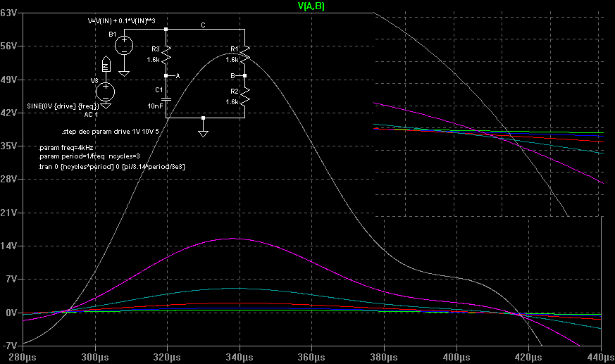This screenshot has height=364, width=615.
Task: Click resistor R1 symbol
Action: click(x=245, y=54)
